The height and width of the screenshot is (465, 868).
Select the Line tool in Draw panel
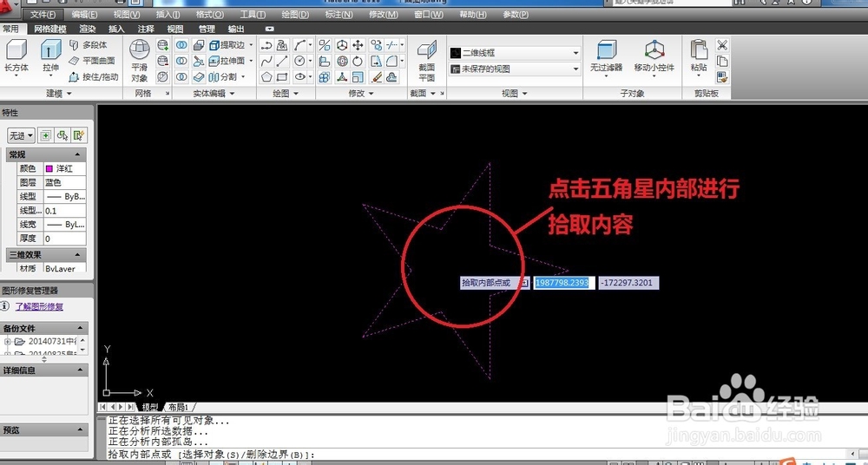click(282, 61)
